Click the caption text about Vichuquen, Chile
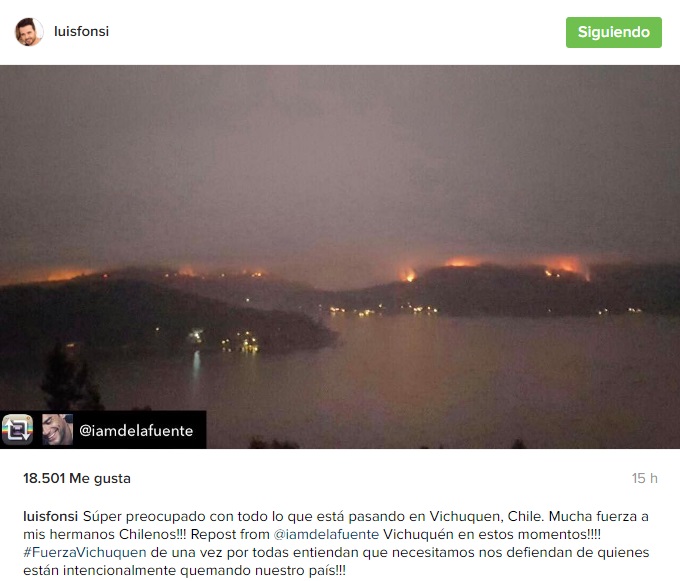 336,543
